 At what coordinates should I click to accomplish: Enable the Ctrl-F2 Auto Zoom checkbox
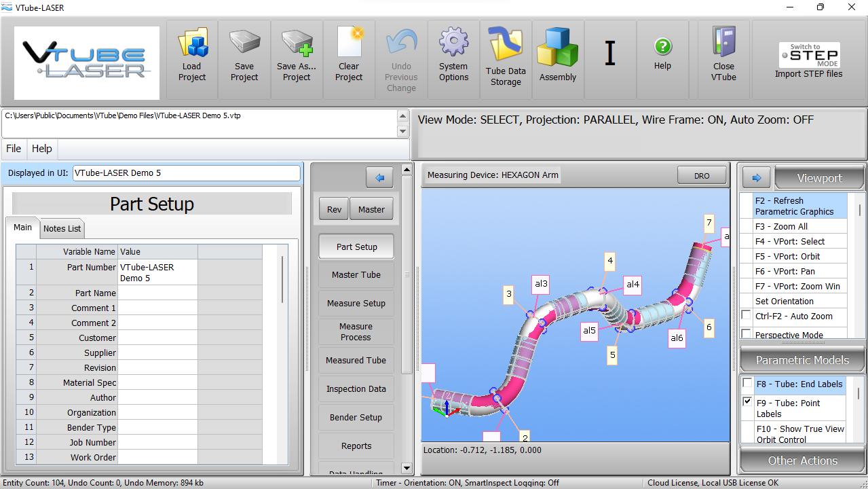pyautogui.click(x=747, y=316)
